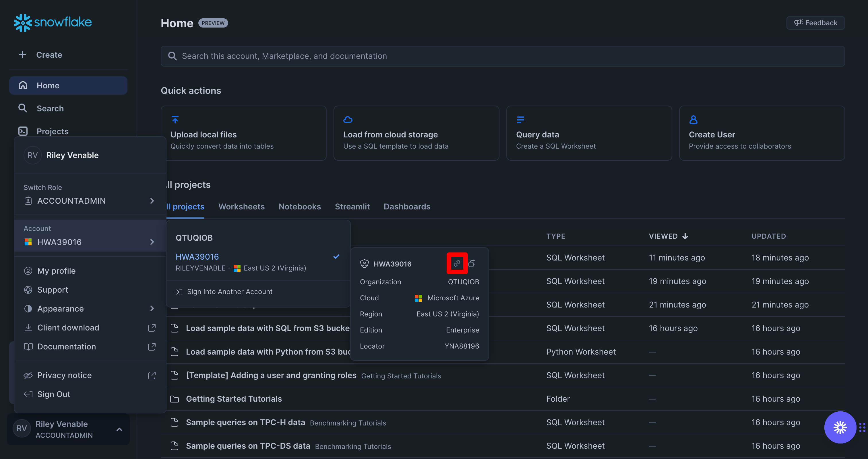Viewport: 868px width, 459px height.
Task: Click the Query data quick action card
Action: (x=589, y=133)
